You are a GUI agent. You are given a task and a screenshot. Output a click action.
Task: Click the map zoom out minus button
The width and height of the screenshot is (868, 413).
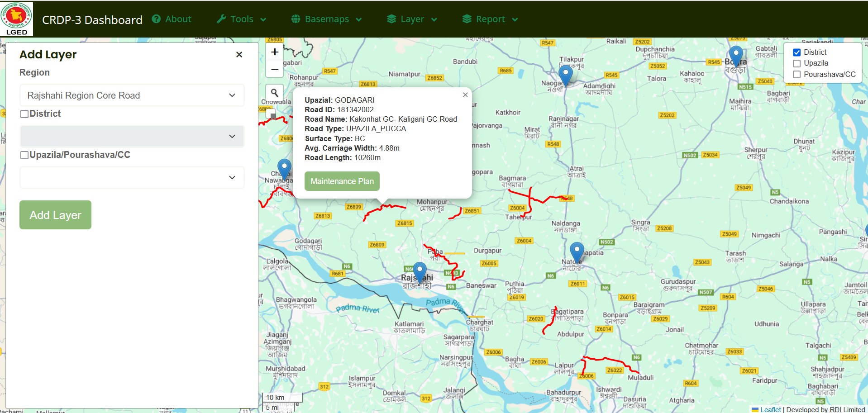point(274,69)
